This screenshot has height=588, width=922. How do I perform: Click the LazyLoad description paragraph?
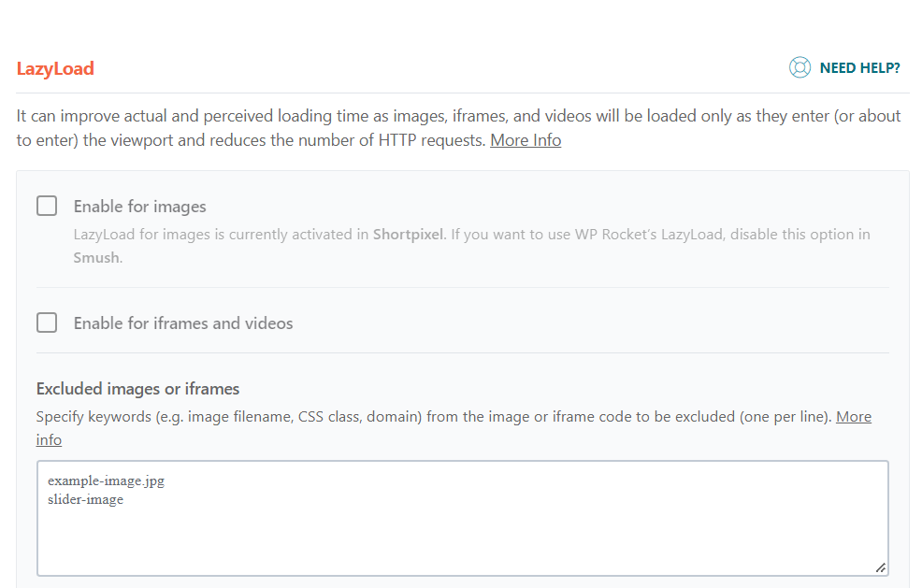[458, 128]
